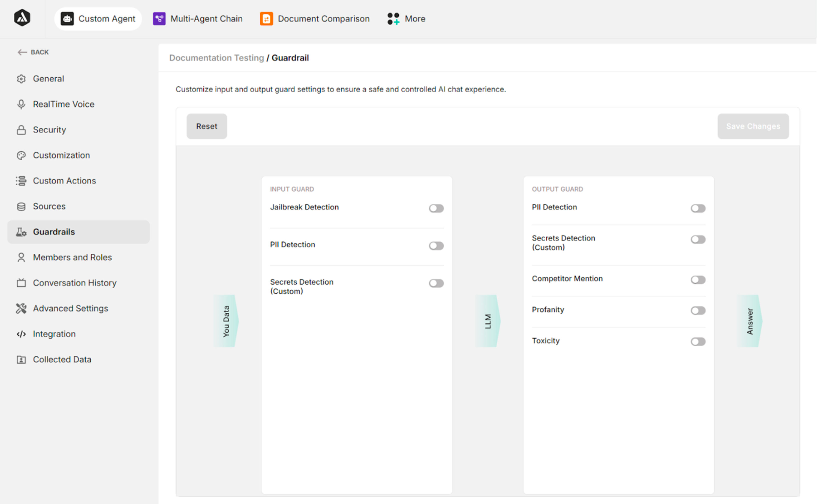Click the More apps grid icon
This screenshot has width=817, height=504.
(393, 19)
